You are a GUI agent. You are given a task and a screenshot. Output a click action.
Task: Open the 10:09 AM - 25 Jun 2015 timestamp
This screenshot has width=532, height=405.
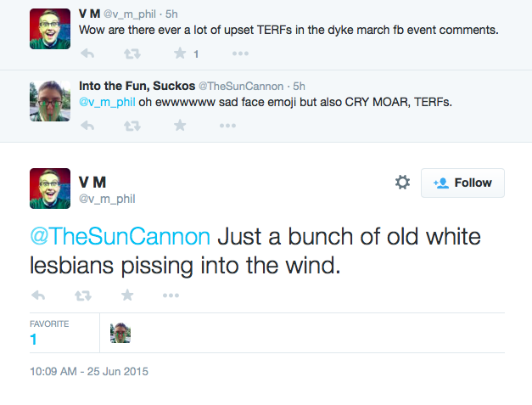tap(89, 371)
